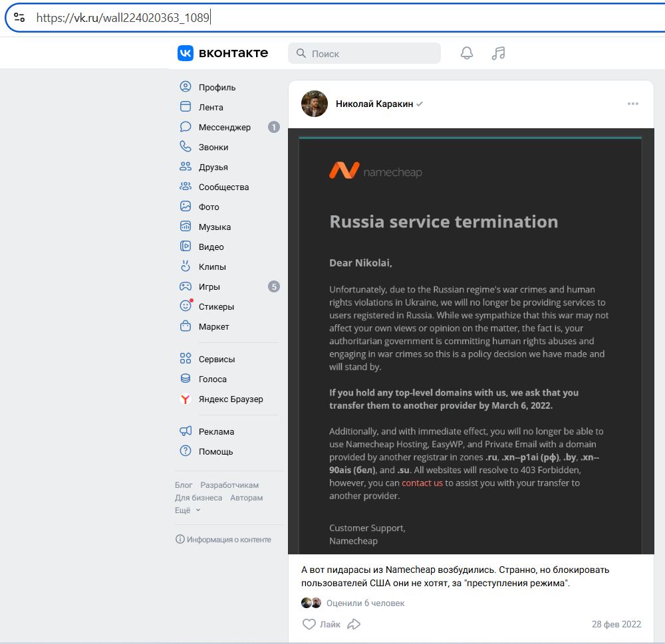Click the Помощь question mark icon

tap(186, 451)
